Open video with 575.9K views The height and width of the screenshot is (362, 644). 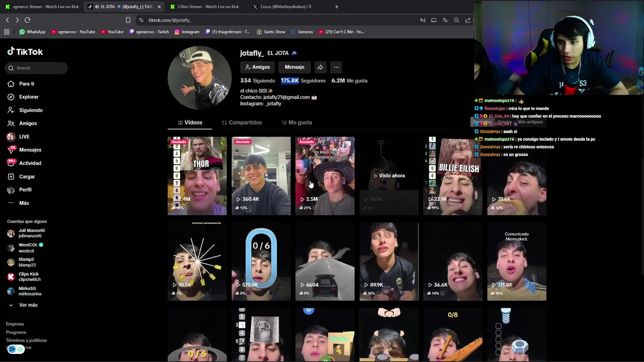click(x=261, y=261)
